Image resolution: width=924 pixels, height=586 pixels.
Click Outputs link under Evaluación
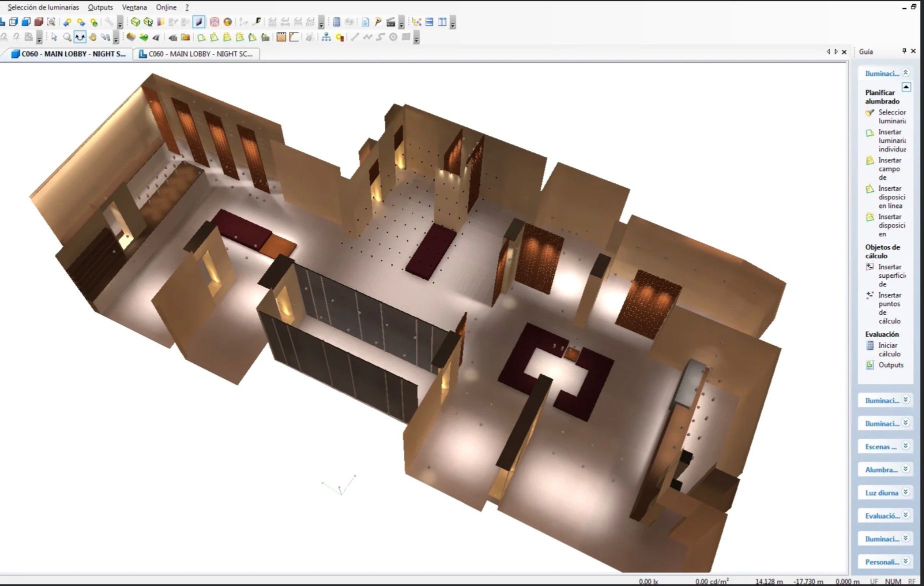pos(891,365)
